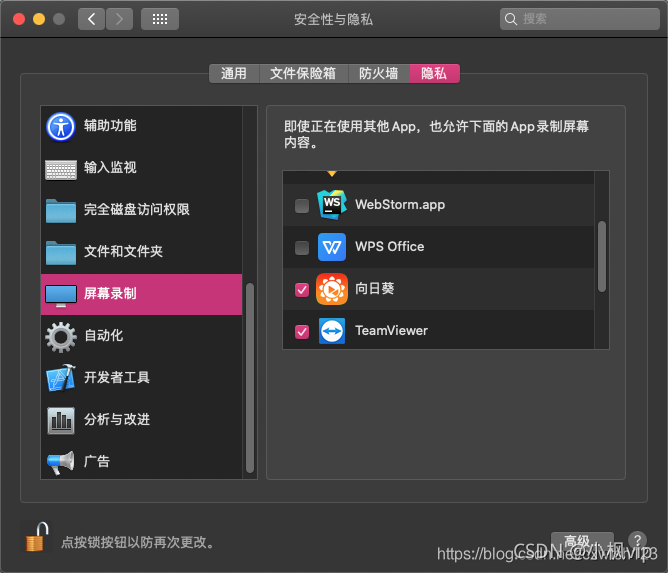Screen dimensions: 668x573
Task: Select 开发者工具 in the sidebar
Action: click(141, 378)
